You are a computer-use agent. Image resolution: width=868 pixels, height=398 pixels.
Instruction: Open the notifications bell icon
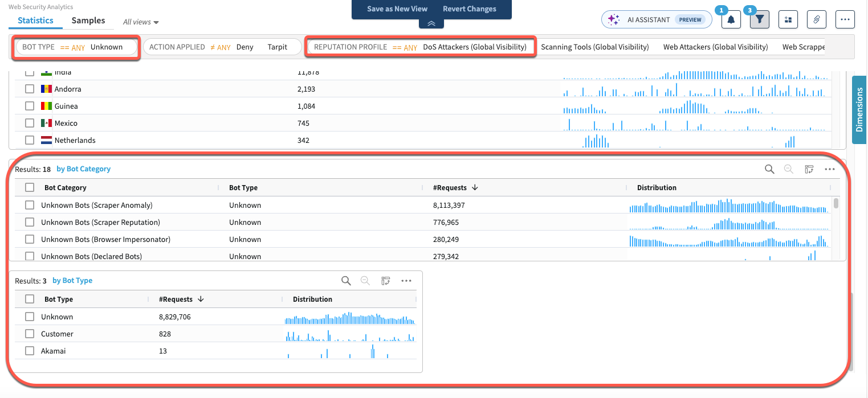(x=731, y=19)
